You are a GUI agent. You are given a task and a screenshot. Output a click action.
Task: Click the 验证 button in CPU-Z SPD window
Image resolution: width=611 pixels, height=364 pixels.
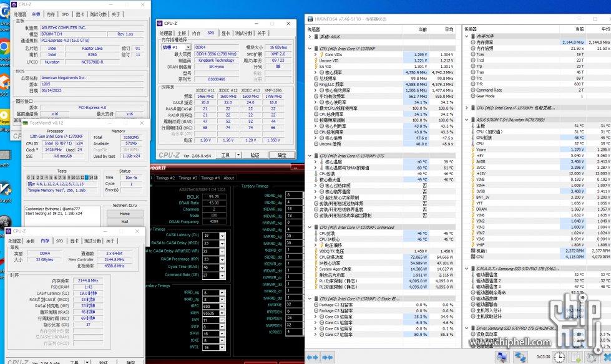coord(255,155)
